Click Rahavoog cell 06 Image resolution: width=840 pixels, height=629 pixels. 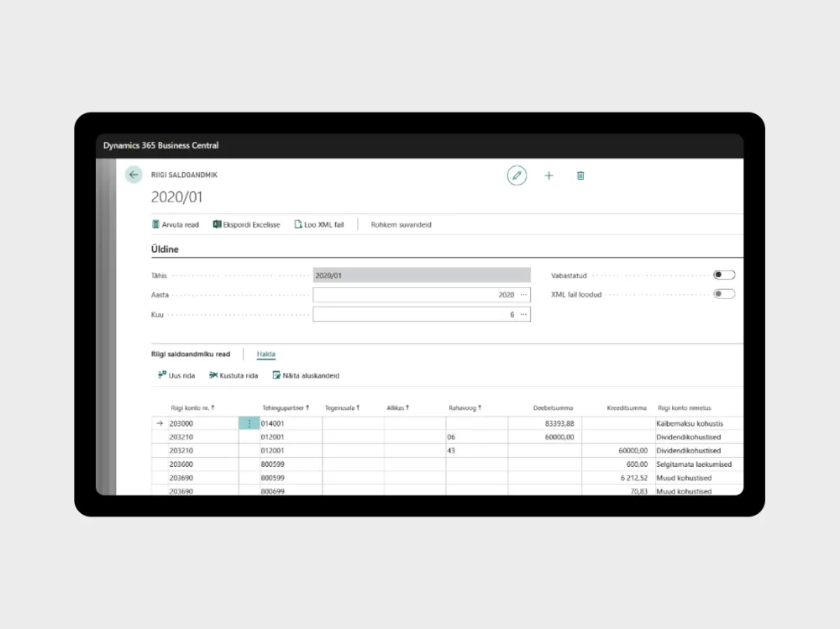(x=477, y=438)
